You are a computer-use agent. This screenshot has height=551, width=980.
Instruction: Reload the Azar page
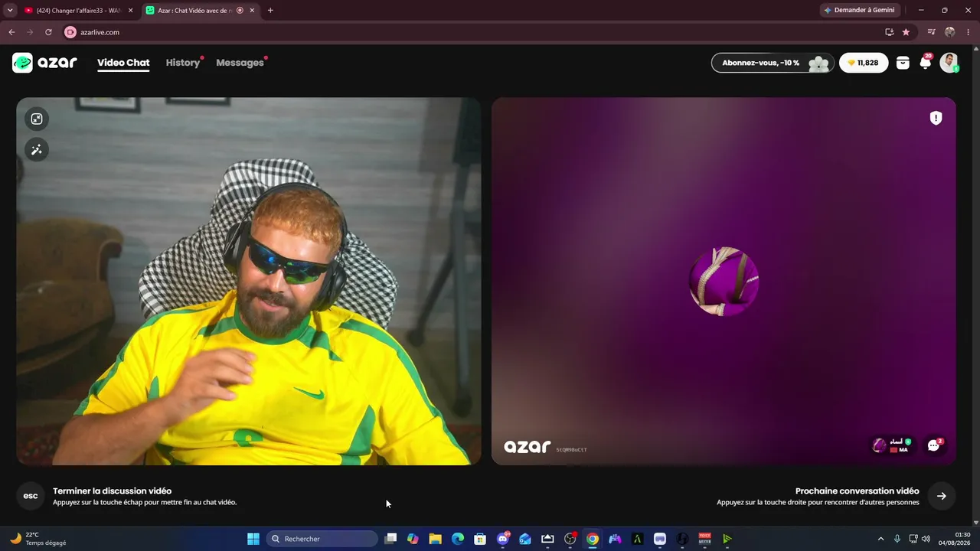(48, 32)
